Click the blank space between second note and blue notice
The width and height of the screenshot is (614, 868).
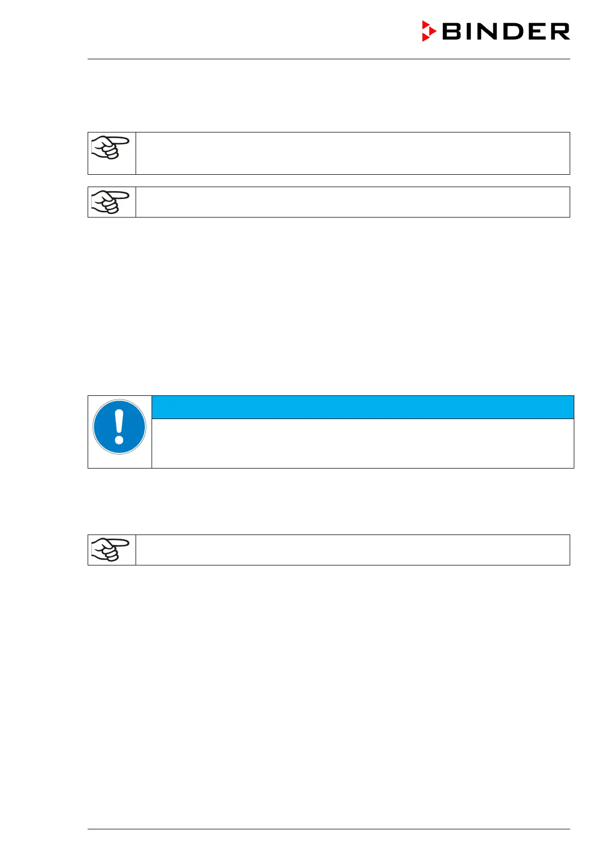click(x=328, y=304)
